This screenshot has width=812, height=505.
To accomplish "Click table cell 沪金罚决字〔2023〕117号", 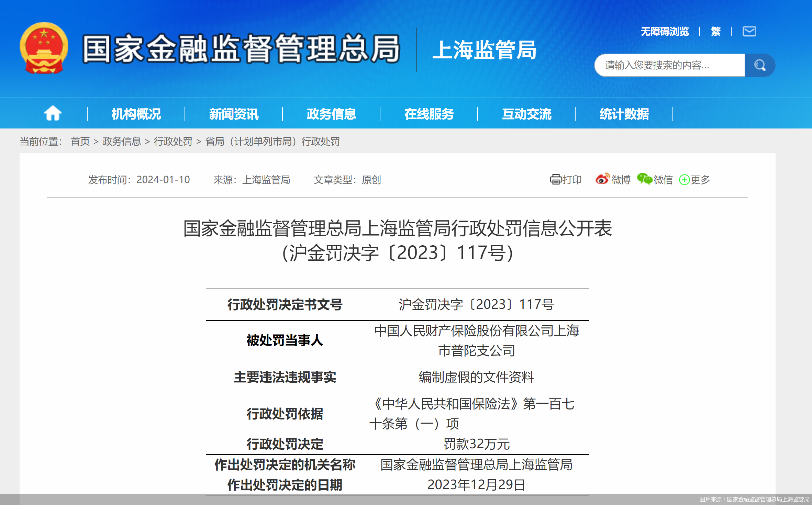I will coord(476,304).
